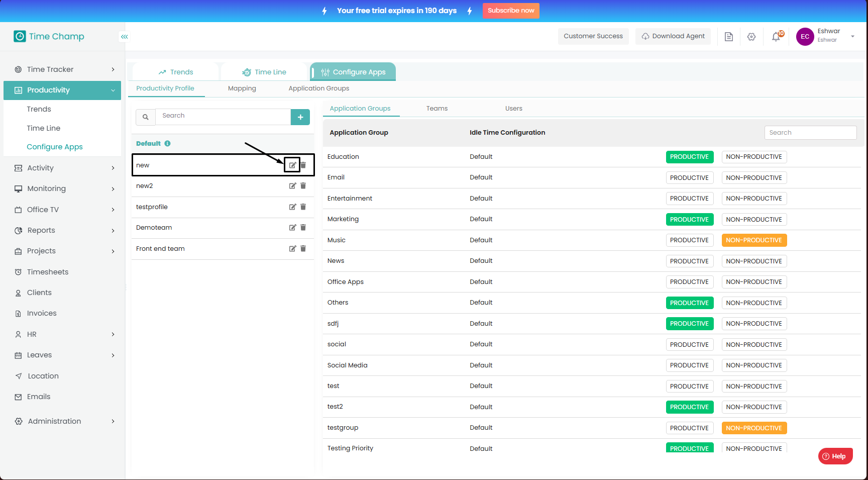Viewport: 868px width, 480px height.
Task: Delete the 'testprofile' profile
Action: [303, 207]
